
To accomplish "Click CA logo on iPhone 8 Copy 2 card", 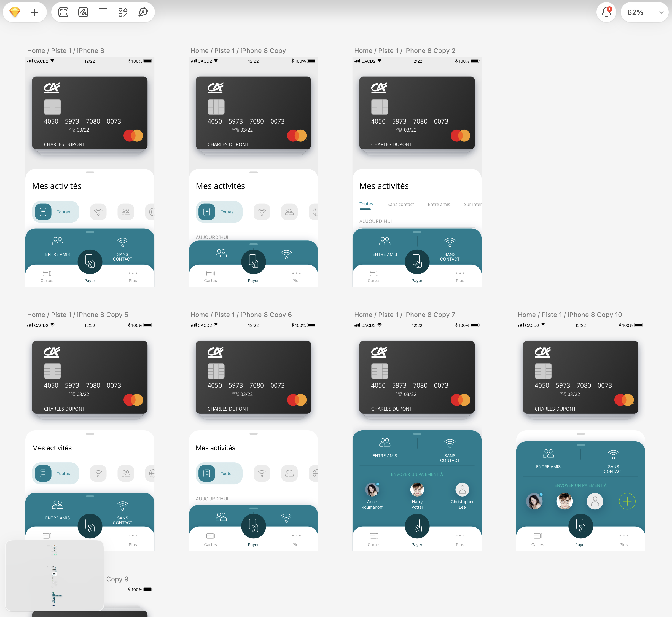I will point(379,88).
